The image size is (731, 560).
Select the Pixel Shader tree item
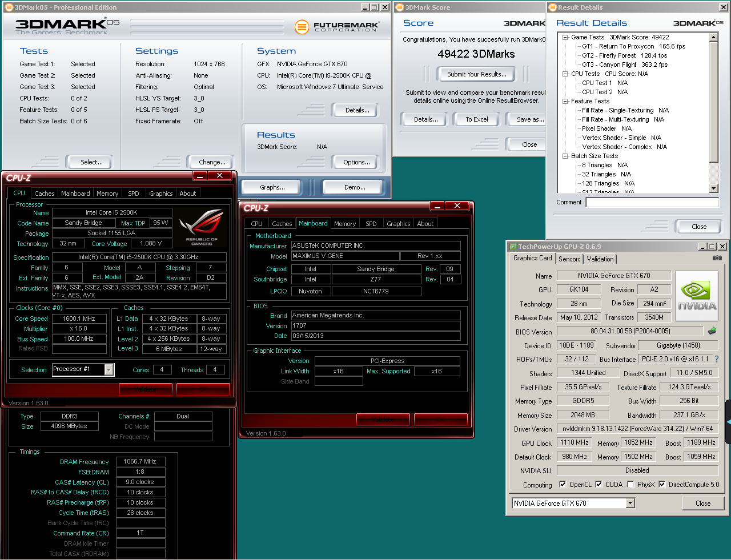tap(607, 128)
